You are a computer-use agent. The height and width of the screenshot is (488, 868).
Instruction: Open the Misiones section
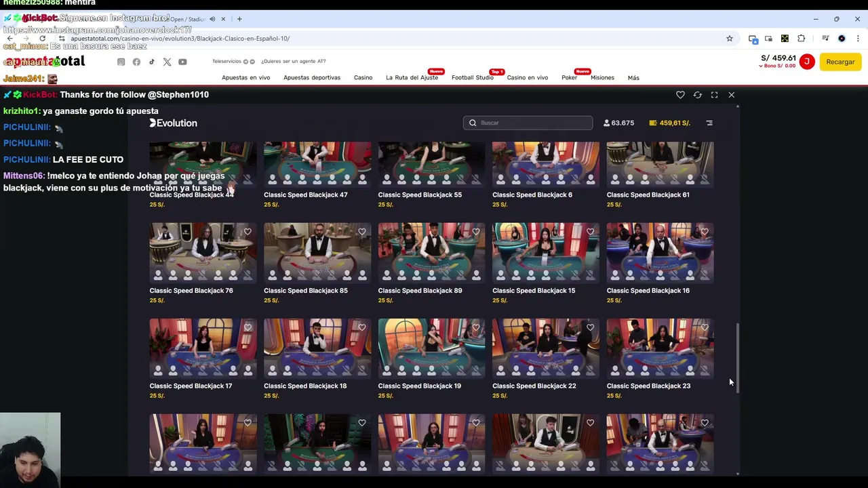click(x=602, y=77)
